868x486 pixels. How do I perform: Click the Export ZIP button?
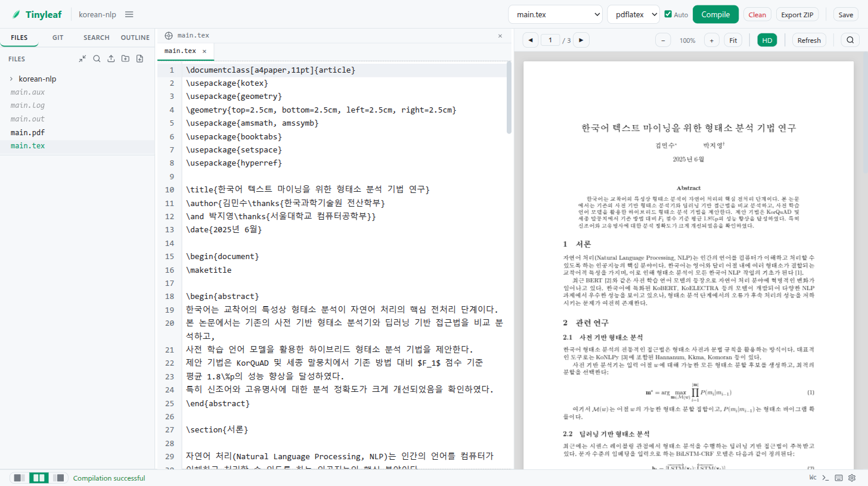tap(797, 15)
